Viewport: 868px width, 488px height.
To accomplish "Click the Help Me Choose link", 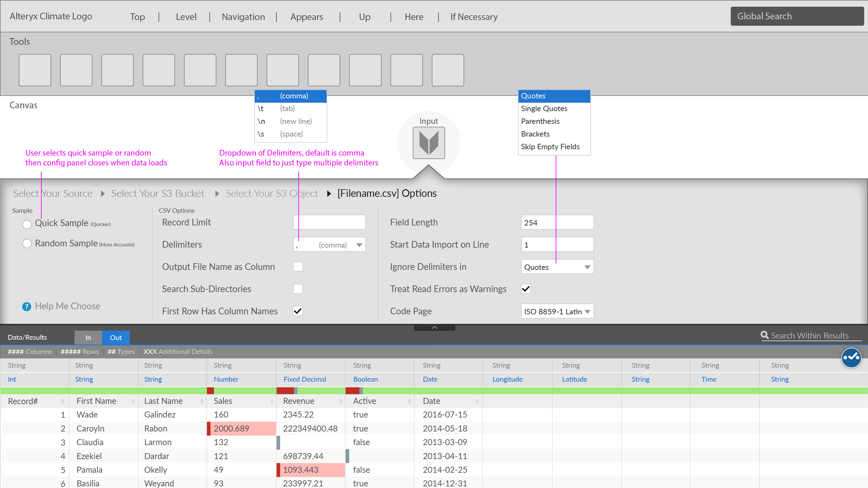I will 67,306.
